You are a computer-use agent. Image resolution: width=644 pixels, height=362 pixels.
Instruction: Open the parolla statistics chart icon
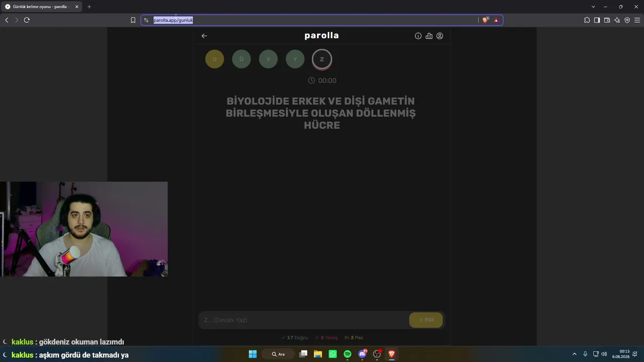[429, 36]
